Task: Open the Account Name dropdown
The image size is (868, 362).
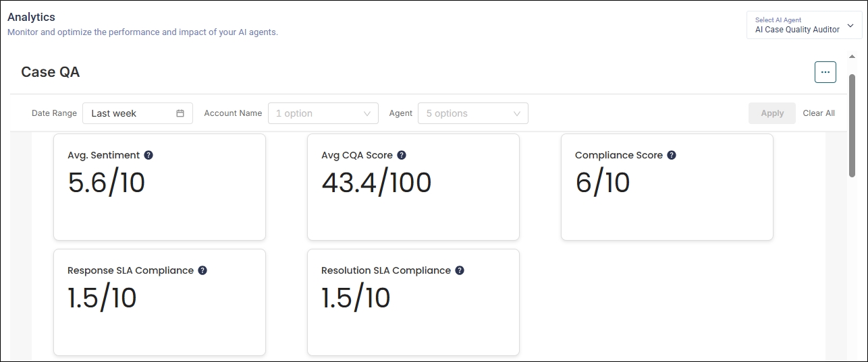Action: pyautogui.click(x=323, y=113)
